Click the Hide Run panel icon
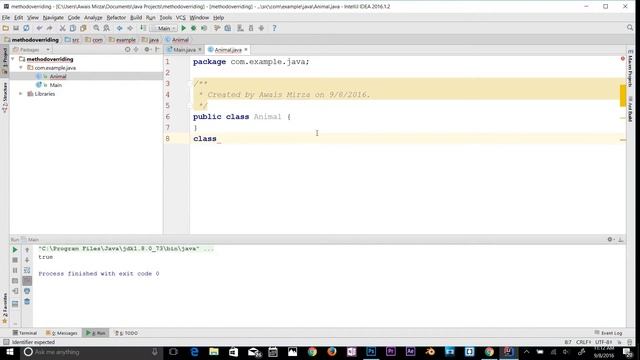This screenshot has width=640, height=360. click(620, 240)
